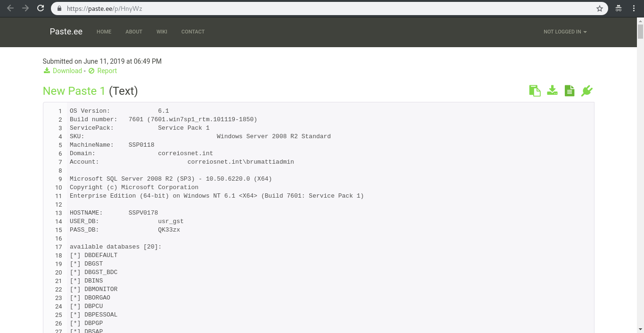Click the '[*] DBDEFAULT' line

click(93, 255)
